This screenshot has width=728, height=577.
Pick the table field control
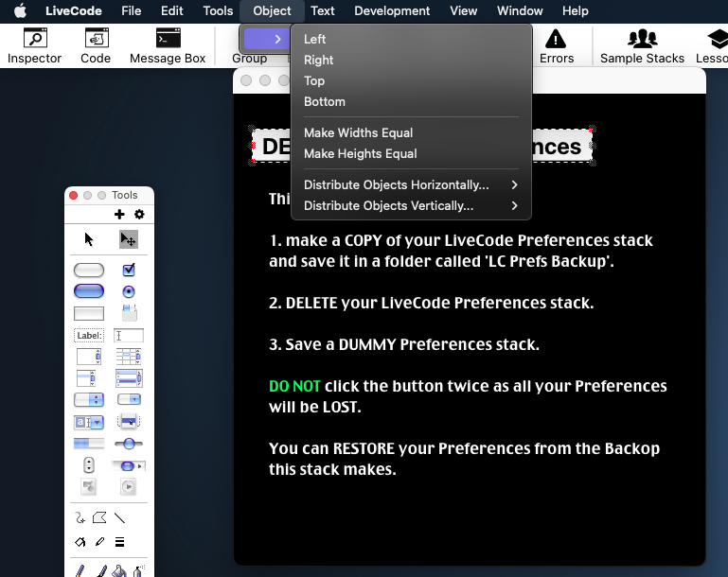[x=129, y=357]
